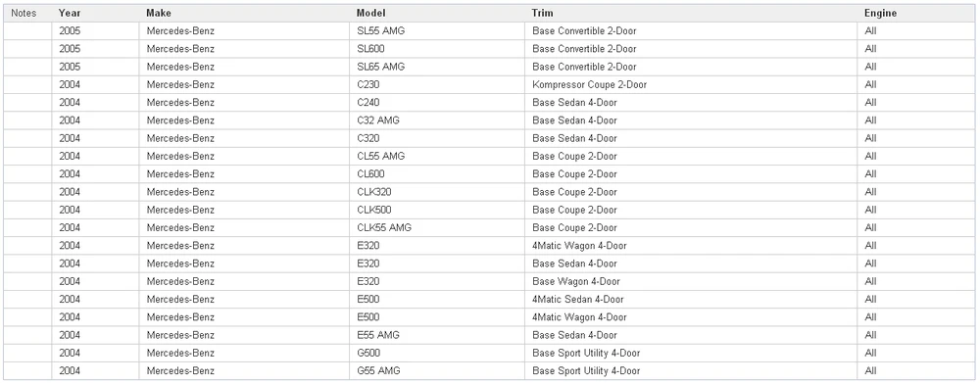Click Kompressor Coupe 2-Door trim cell

691,84
